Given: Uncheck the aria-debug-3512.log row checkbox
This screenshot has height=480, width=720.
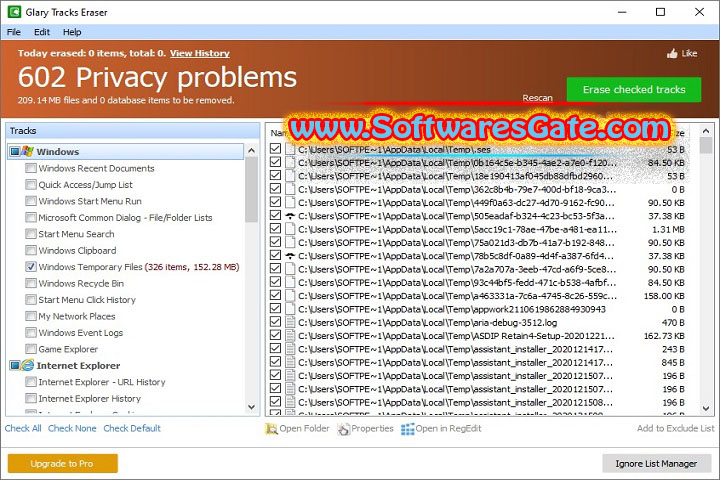Looking at the screenshot, I should tap(276, 322).
